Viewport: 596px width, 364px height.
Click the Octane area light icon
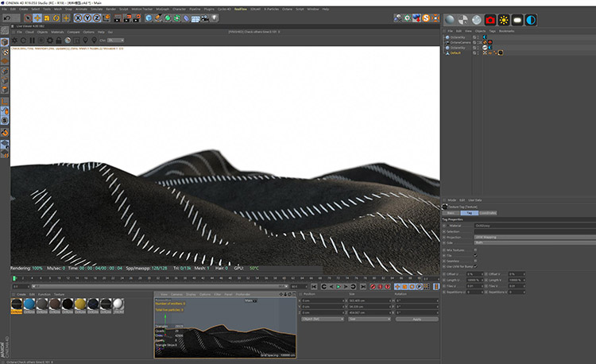(x=517, y=20)
